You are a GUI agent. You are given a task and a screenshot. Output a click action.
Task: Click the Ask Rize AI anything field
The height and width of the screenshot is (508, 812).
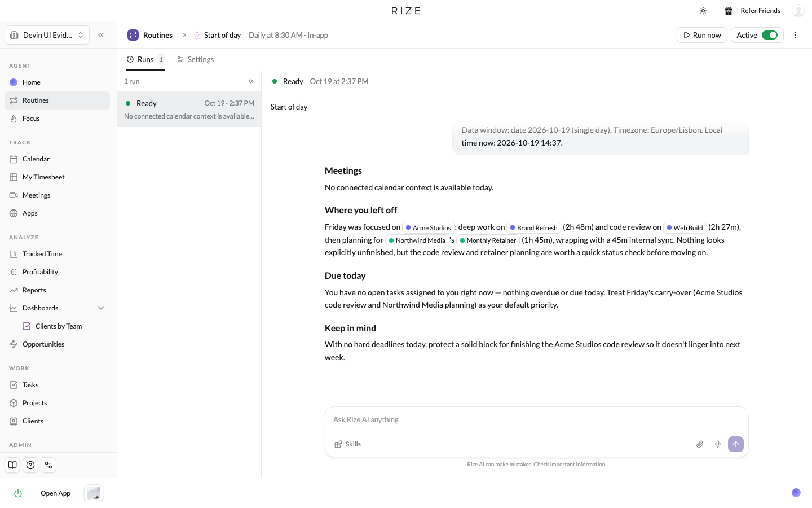coord(537,419)
